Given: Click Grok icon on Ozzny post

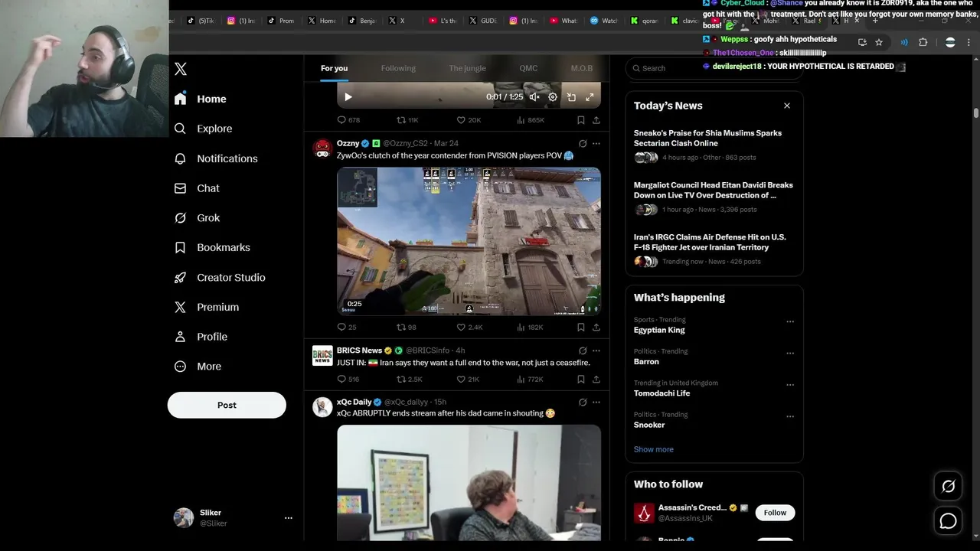Looking at the screenshot, I should point(583,143).
